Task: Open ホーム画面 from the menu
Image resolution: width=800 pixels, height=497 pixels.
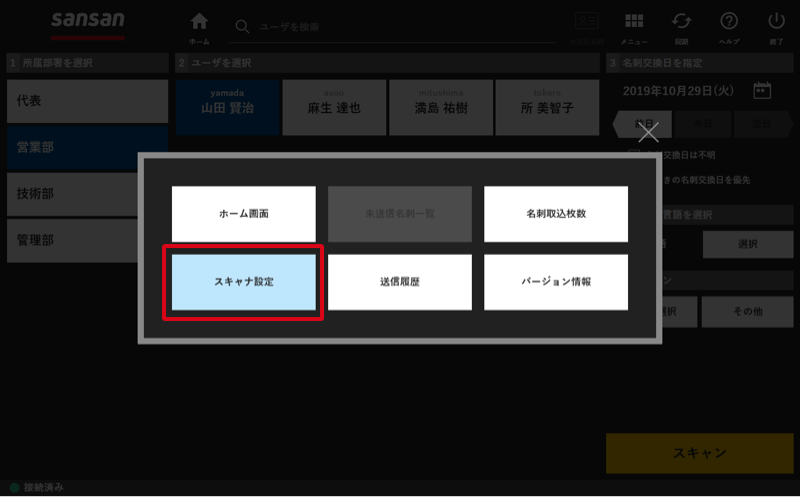Action: click(x=244, y=214)
